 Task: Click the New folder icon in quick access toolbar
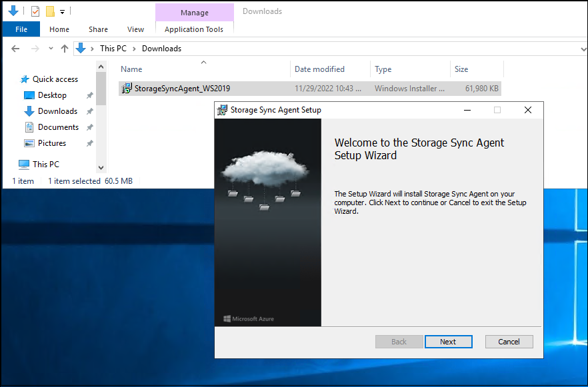[50, 11]
